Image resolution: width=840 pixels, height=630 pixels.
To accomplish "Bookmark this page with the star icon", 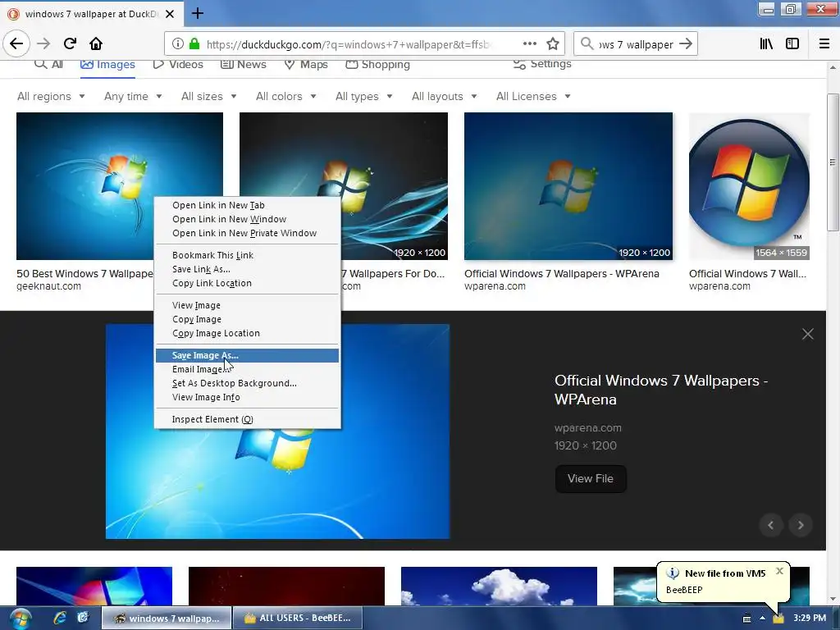I will point(553,44).
